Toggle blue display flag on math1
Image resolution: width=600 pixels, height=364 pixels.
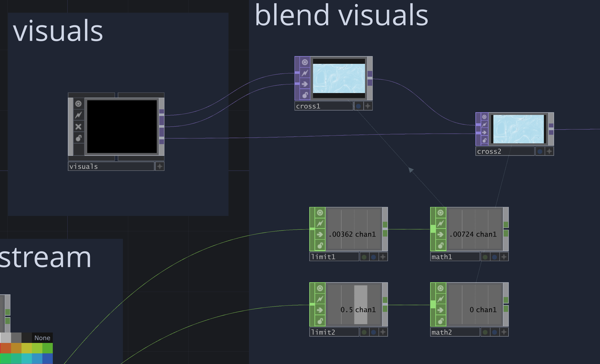click(494, 257)
